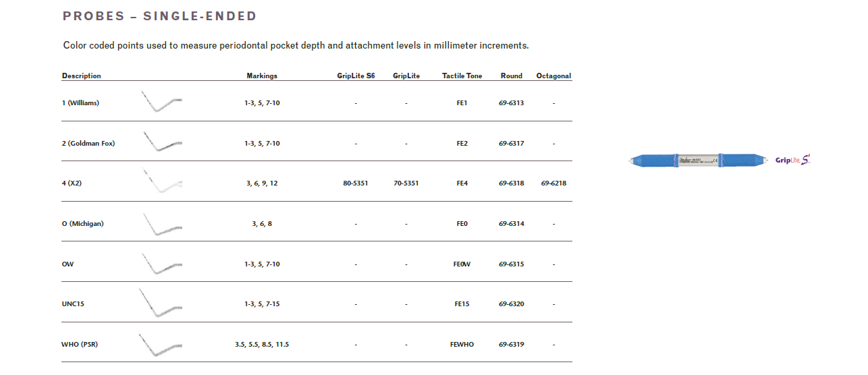Screen dimensions: 868x375
Task: Click the GripLite S6 logo
Action: [793, 160]
